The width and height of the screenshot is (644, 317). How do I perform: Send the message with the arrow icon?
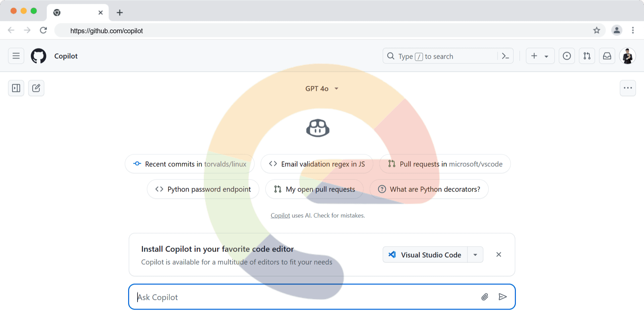click(x=502, y=297)
